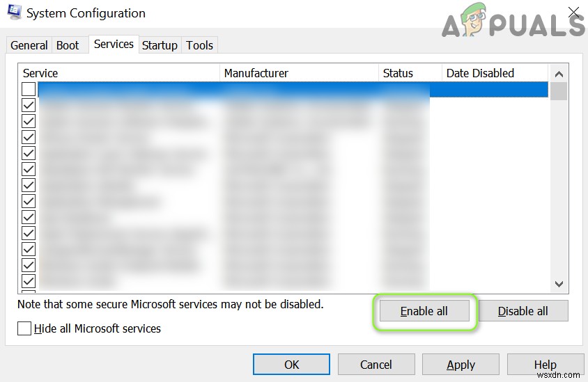Tick Hide all Microsoft services checkbox
Image resolution: width=588 pixels, height=382 pixels.
(x=24, y=328)
